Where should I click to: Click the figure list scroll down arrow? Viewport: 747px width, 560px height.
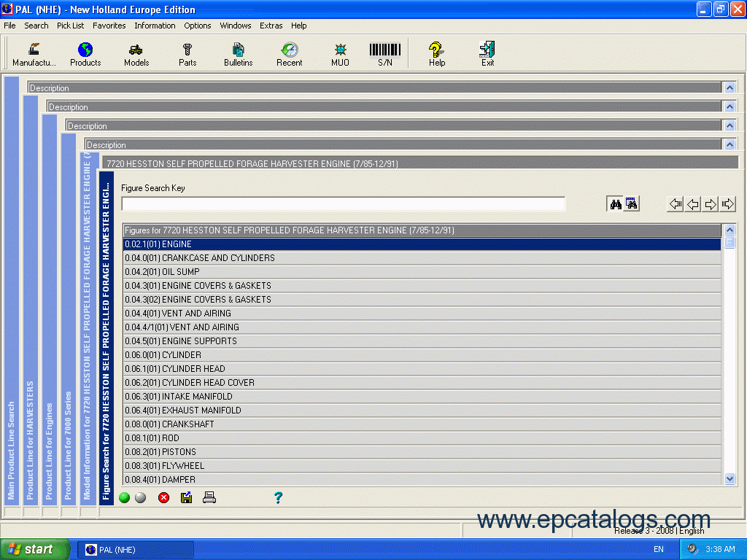click(729, 479)
